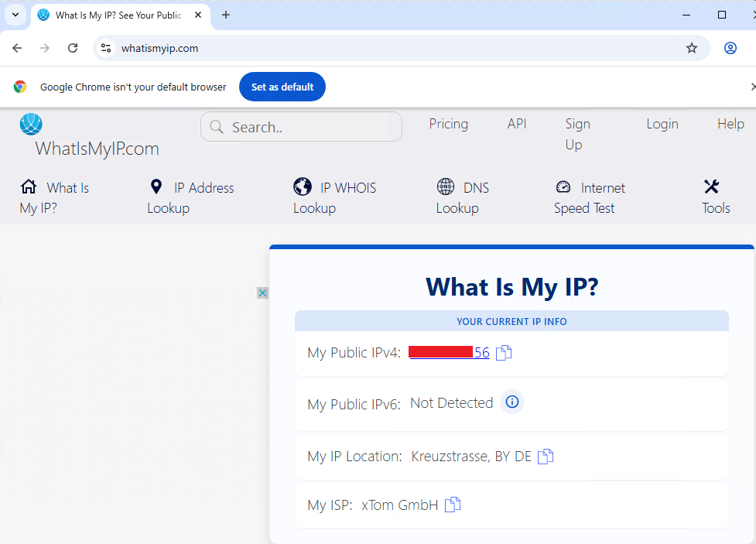The image size is (756, 544).
Task: Maximize the Chrome window
Action: 722,15
